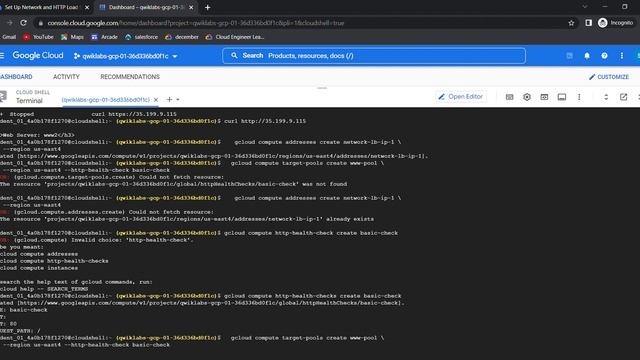
Task: Close the Dashboard browser tab
Action: tap(191, 7)
